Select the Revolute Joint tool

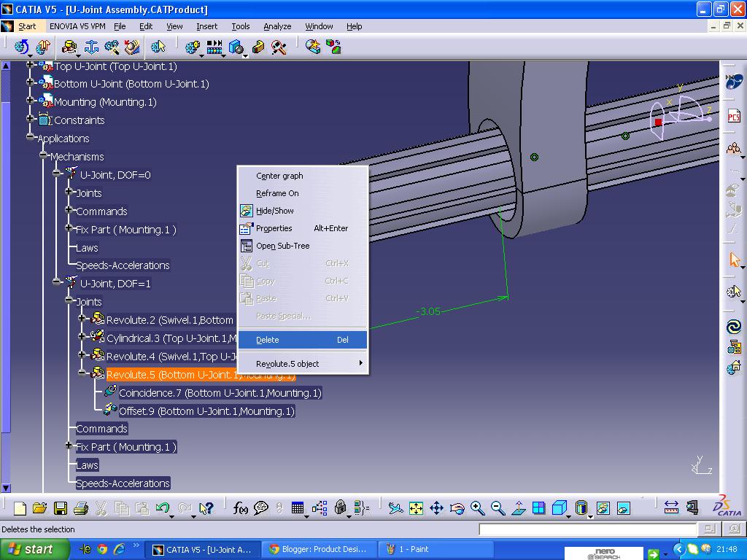point(69,47)
